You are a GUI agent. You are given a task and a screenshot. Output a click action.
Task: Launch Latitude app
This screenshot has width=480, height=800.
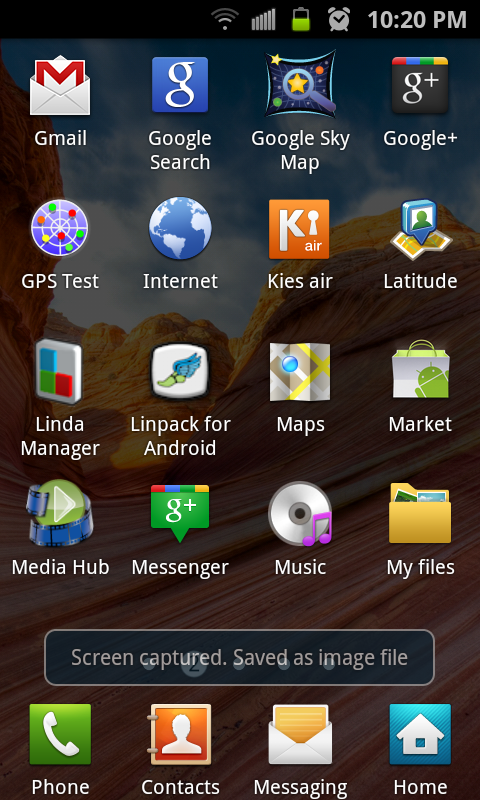pos(421,229)
